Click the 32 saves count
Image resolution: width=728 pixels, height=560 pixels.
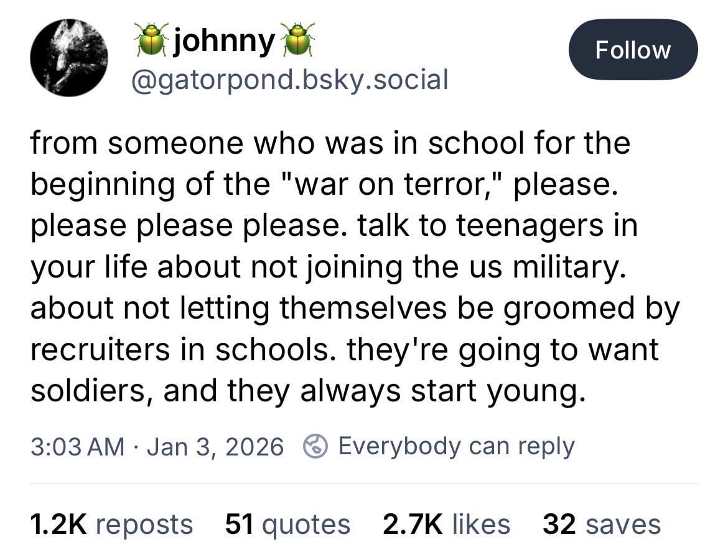click(601, 524)
